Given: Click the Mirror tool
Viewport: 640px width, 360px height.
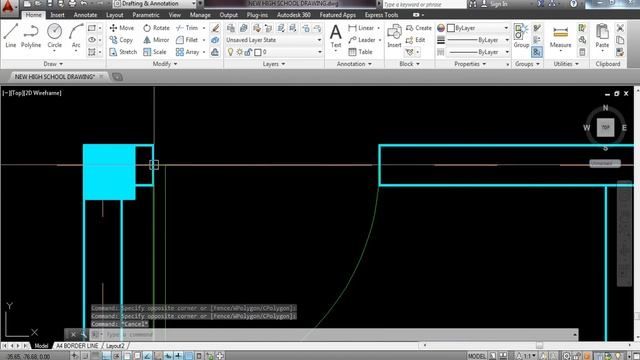Looking at the screenshot, I should pyautogui.click(x=156, y=40).
